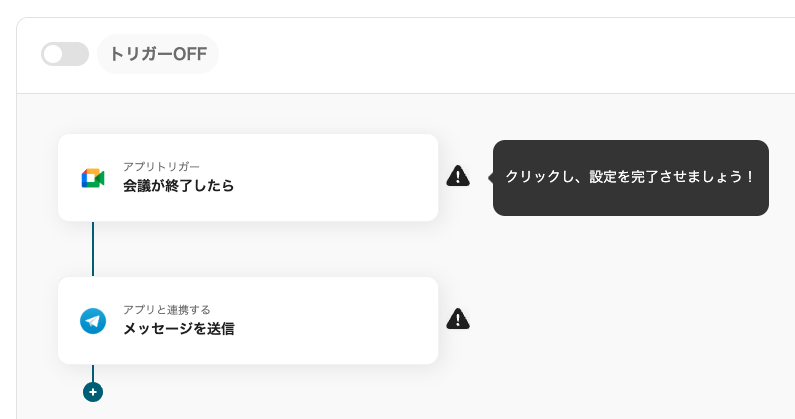Open the メッセージを送信 action step

tap(248, 321)
